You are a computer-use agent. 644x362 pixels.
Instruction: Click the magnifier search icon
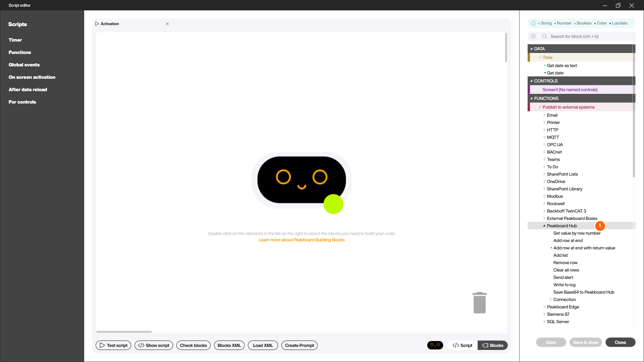pyautogui.click(x=545, y=36)
